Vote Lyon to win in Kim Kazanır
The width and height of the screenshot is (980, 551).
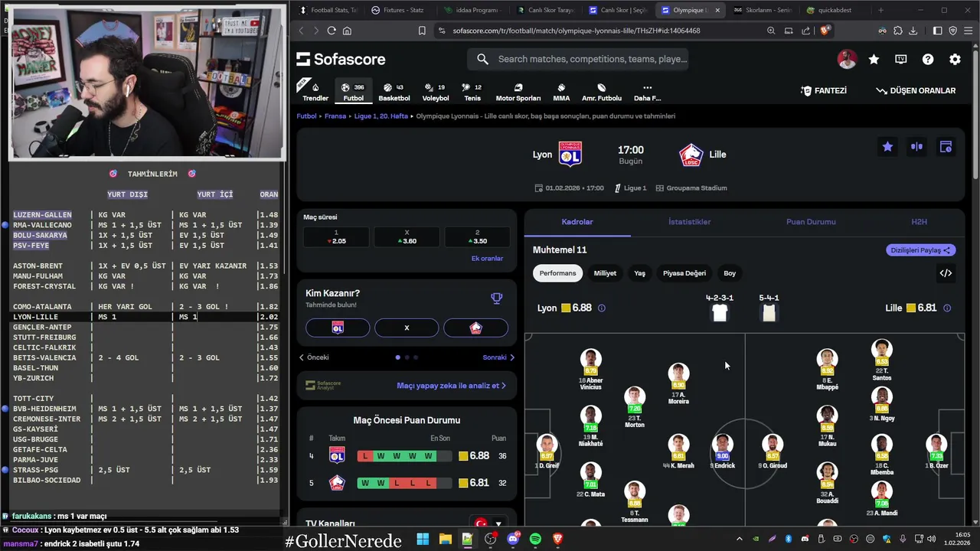point(338,328)
